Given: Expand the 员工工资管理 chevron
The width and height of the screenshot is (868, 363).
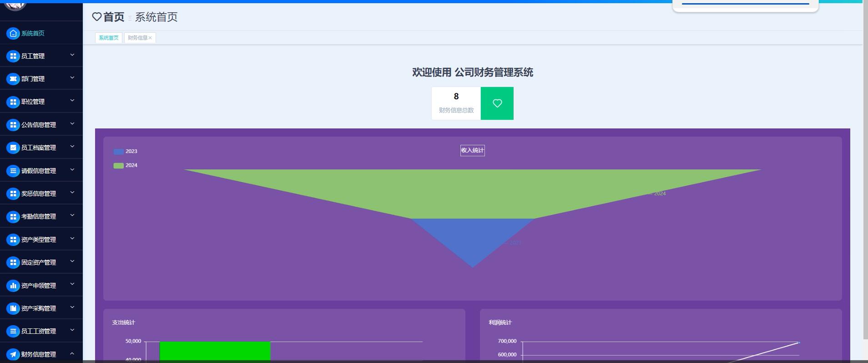Looking at the screenshot, I should tap(72, 330).
